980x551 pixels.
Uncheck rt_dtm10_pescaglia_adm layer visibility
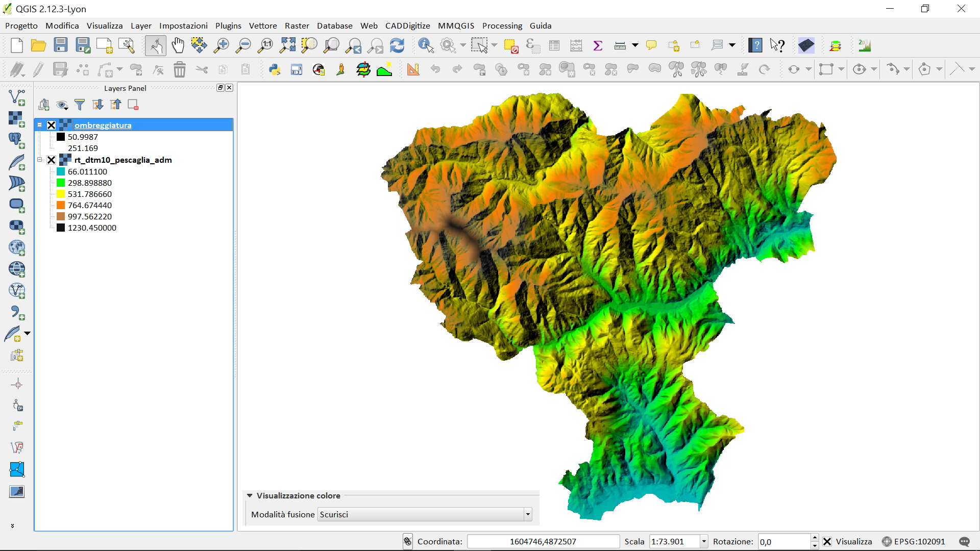click(51, 160)
